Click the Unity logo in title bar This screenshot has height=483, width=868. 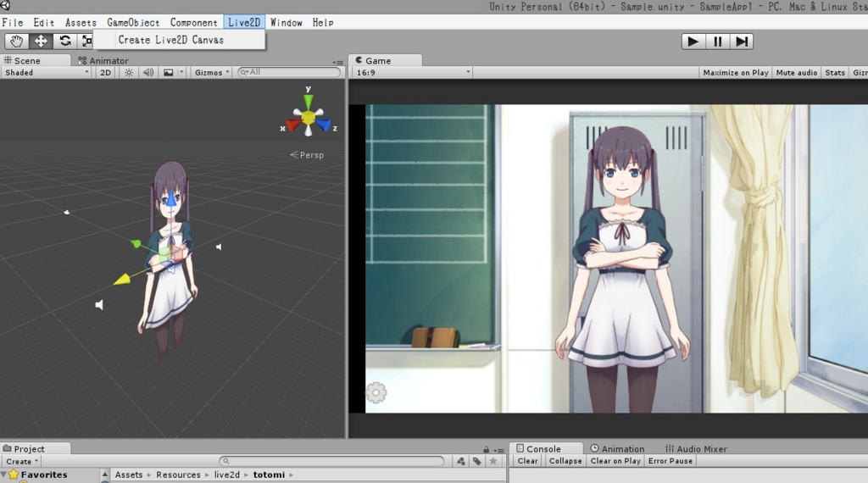click(5, 6)
